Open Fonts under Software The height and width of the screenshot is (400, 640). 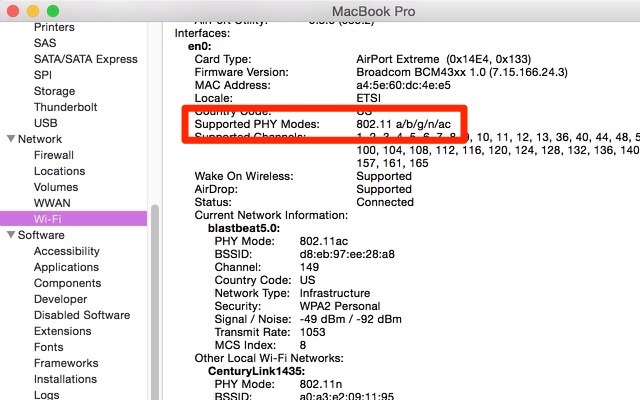(x=49, y=347)
